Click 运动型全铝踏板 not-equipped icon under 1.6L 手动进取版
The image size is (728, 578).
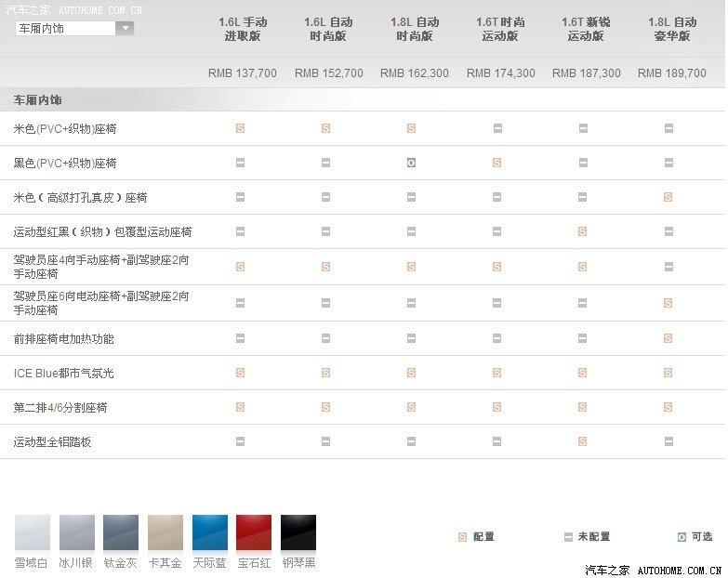(240, 441)
